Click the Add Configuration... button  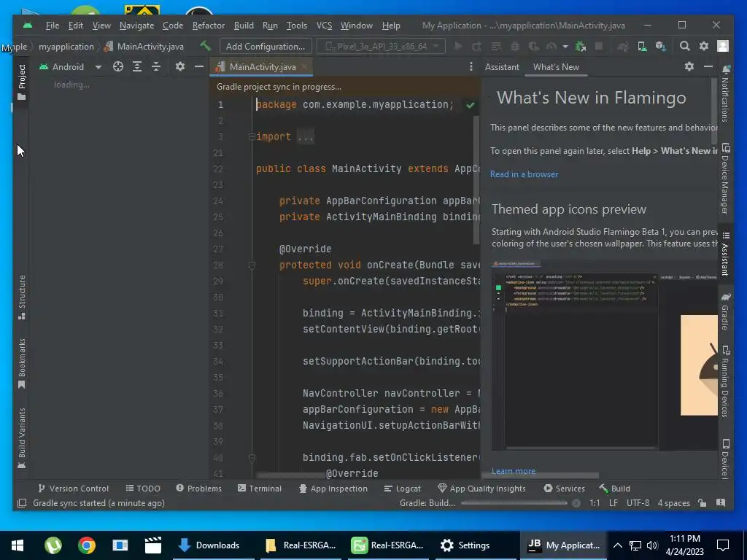266,46
